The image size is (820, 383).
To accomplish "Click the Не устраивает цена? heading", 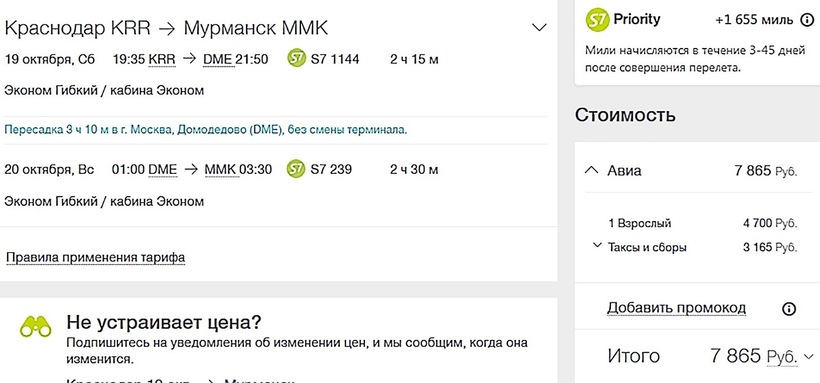I will click(164, 322).
